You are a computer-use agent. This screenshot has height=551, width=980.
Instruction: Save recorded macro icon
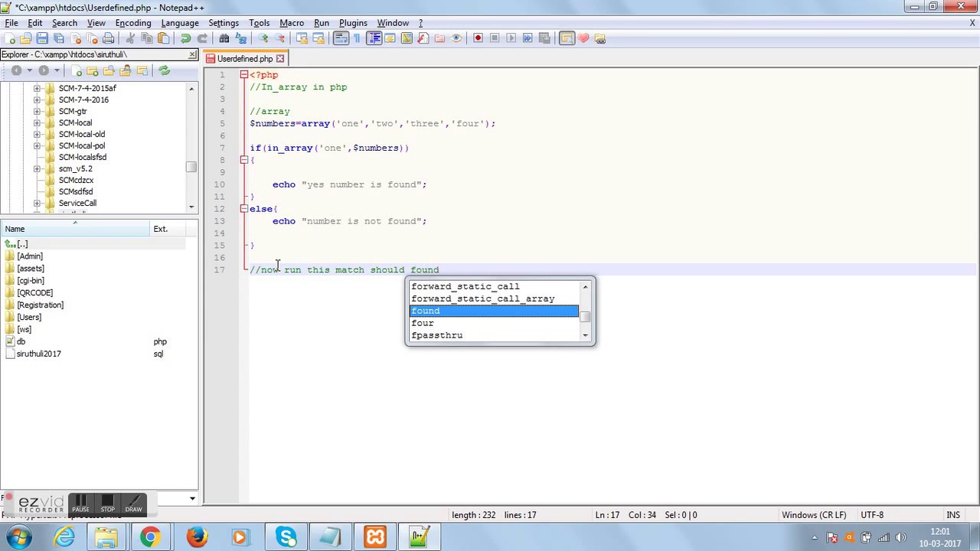click(x=544, y=38)
